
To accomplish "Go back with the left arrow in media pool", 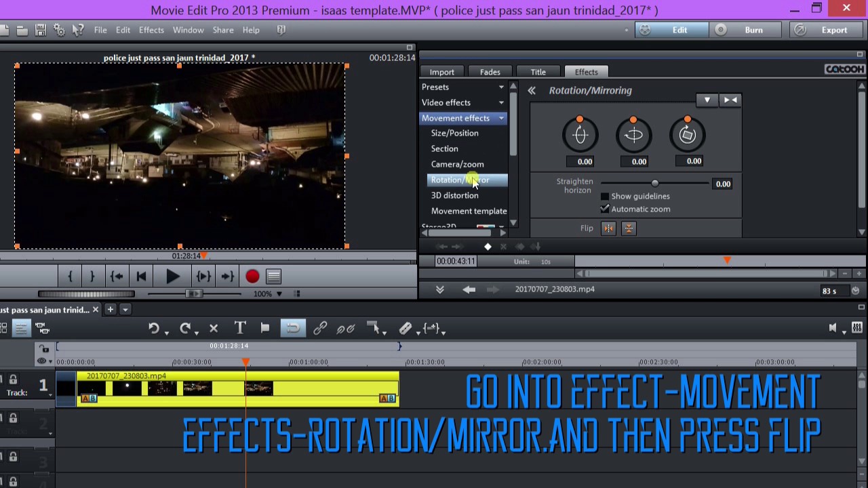I will (x=469, y=289).
